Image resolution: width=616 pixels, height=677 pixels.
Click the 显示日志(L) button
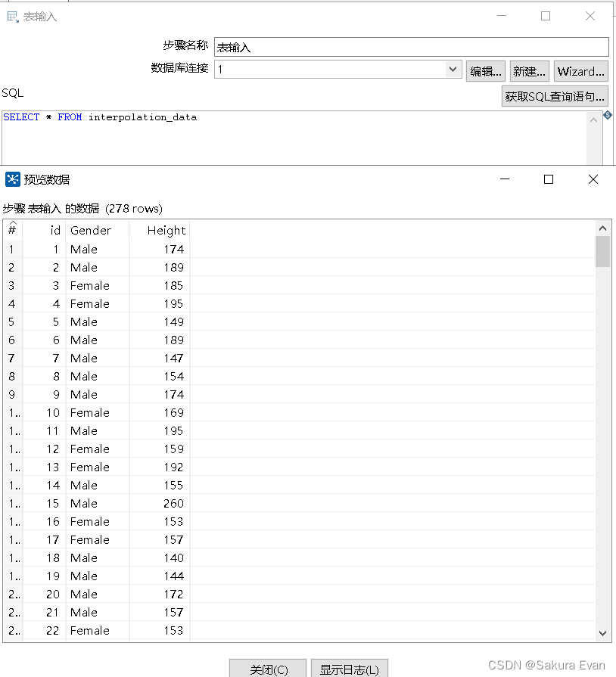350,669
